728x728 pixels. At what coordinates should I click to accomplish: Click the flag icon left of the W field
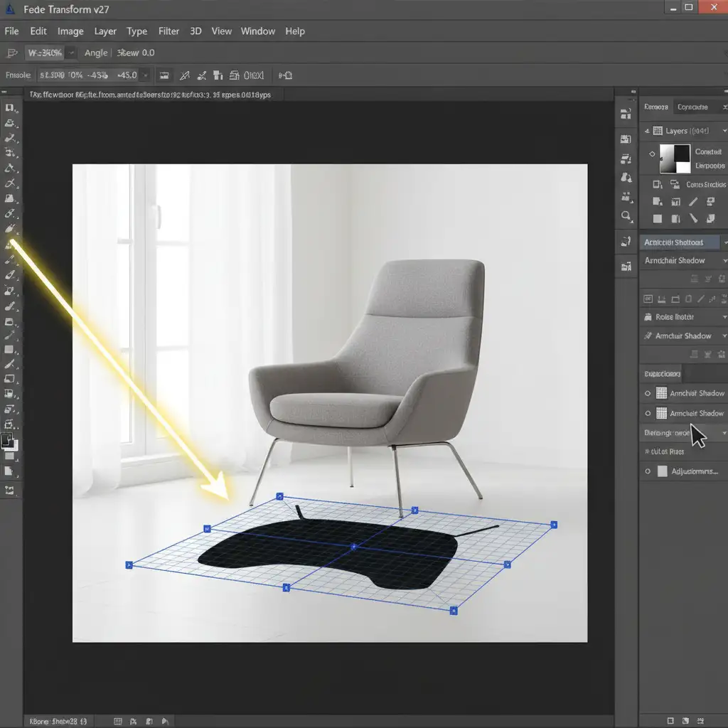pos(11,53)
